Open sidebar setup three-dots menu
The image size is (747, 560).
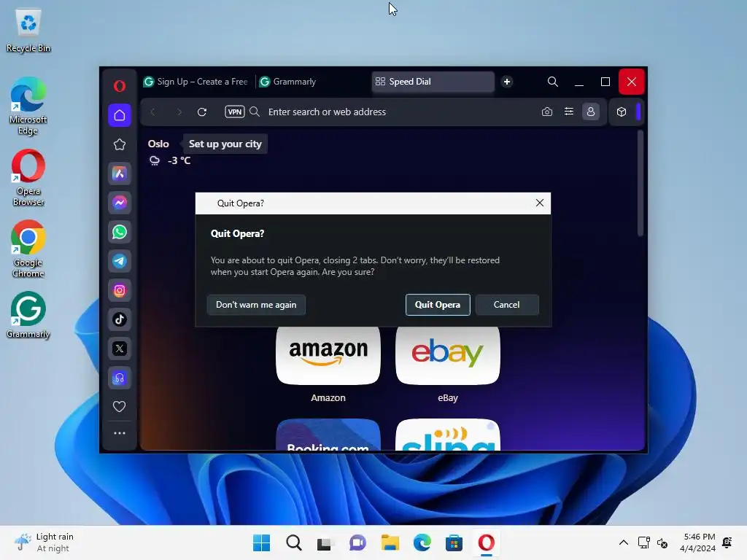(120, 433)
